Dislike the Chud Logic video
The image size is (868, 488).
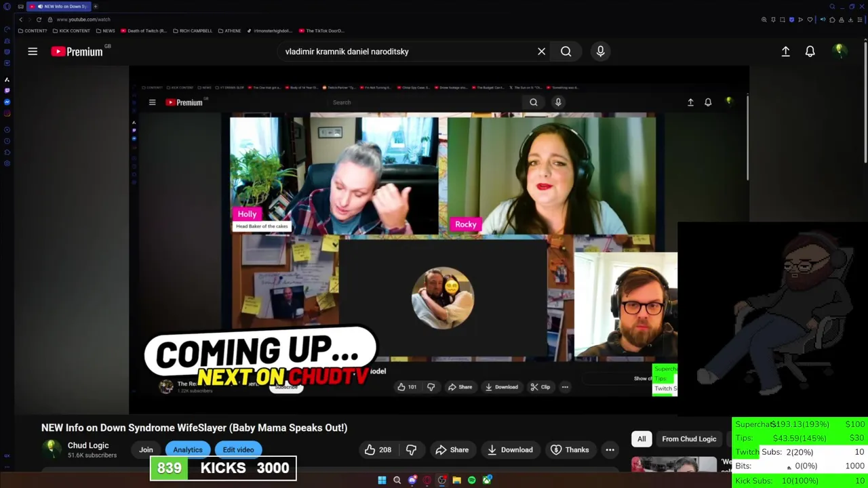411,449
